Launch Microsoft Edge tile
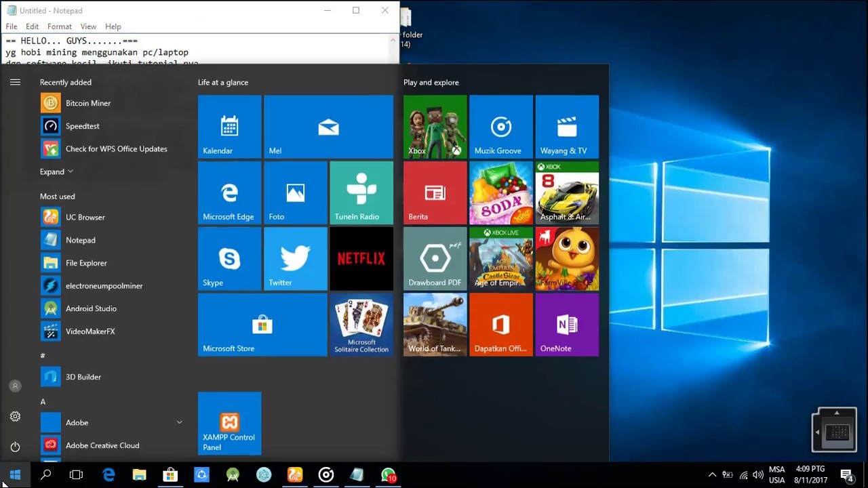This screenshot has width=868, height=488. click(229, 192)
